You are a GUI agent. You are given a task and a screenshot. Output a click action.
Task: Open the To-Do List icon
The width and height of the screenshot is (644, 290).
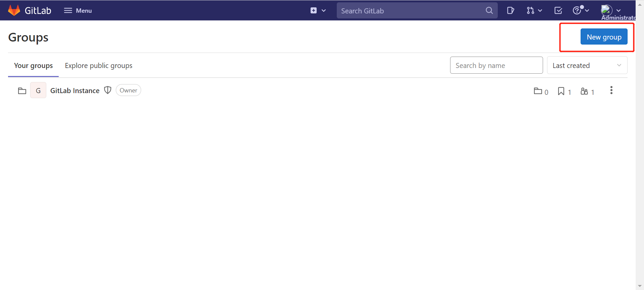click(558, 10)
